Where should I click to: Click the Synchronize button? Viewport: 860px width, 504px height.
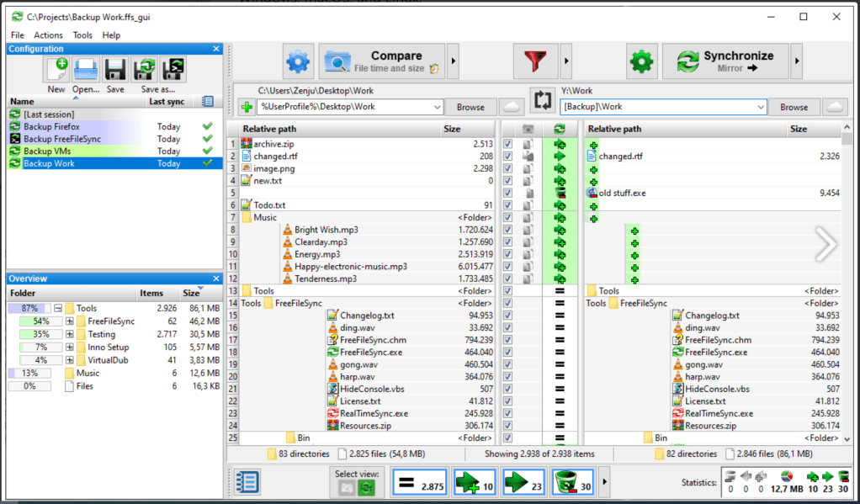click(x=726, y=61)
